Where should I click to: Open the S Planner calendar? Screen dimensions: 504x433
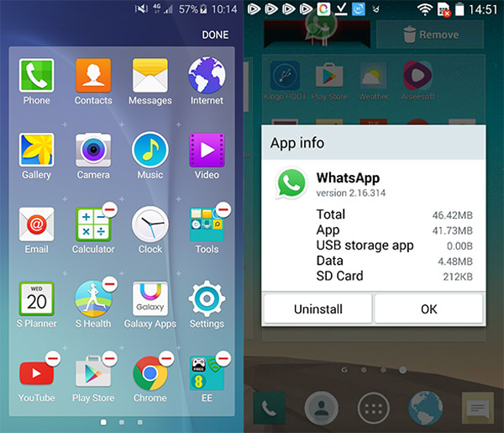coord(36,298)
